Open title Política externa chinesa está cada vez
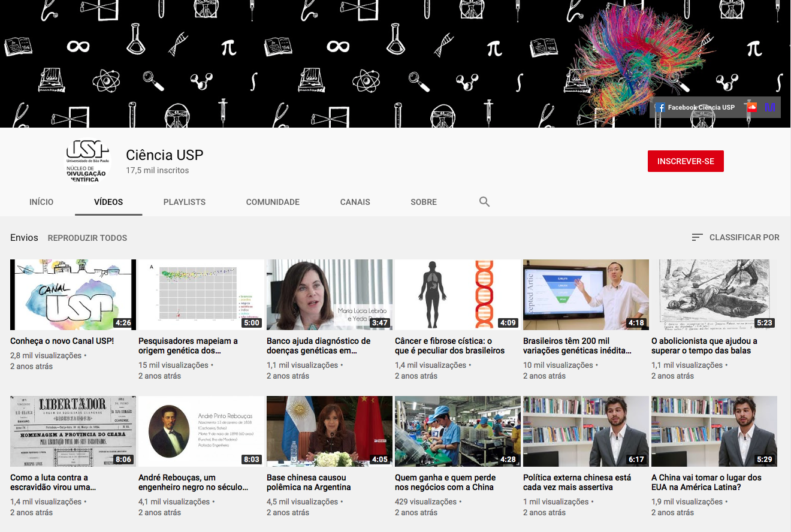The image size is (791, 532). coord(577,482)
